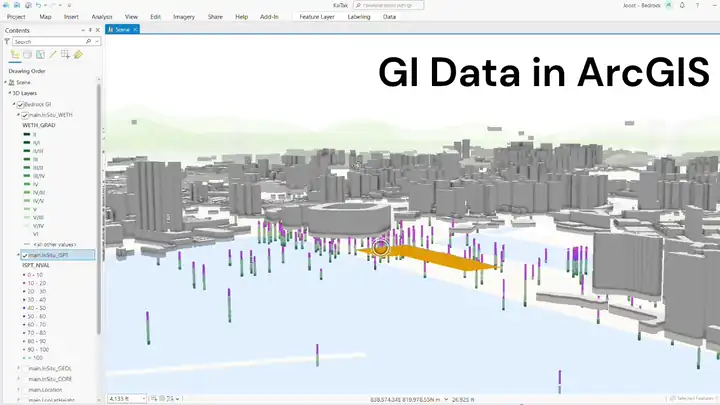Open the Contents search options dropdown
720x405 pixels.
click(97, 41)
